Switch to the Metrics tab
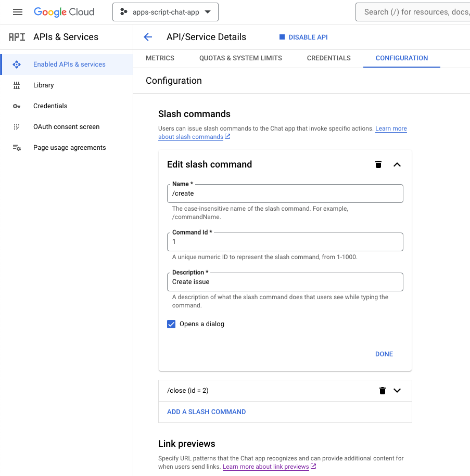Image resolution: width=470 pixels, height=476 pixels. click(160, 58)
